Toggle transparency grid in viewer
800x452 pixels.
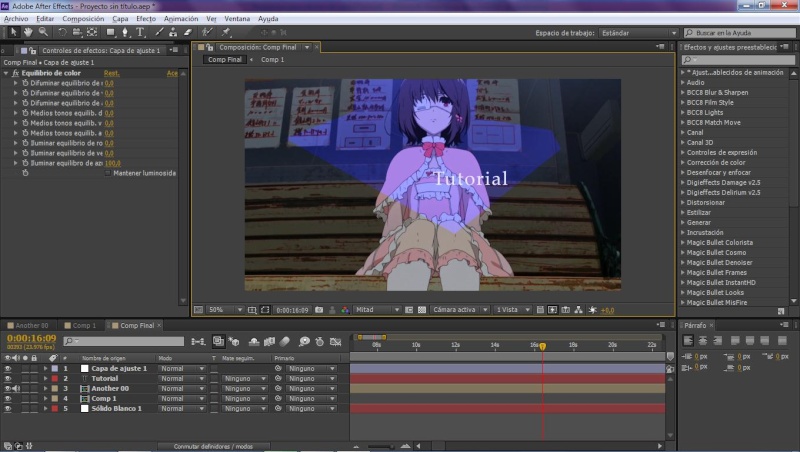(x=422, y=310)
